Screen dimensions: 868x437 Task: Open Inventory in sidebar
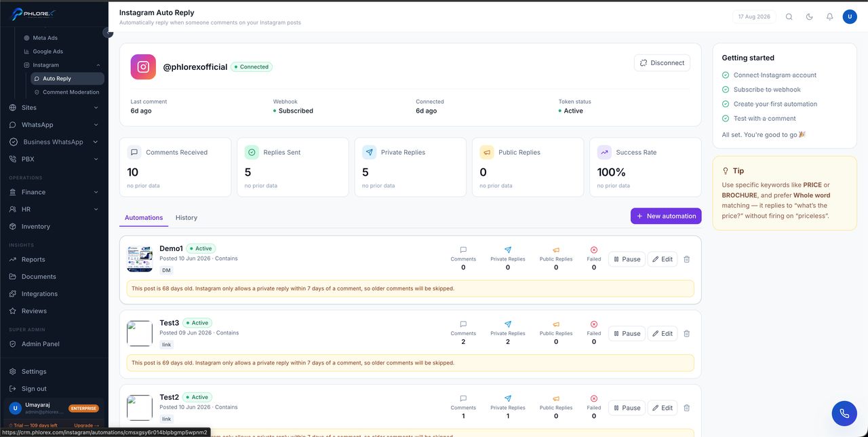[x=54, y=227]
